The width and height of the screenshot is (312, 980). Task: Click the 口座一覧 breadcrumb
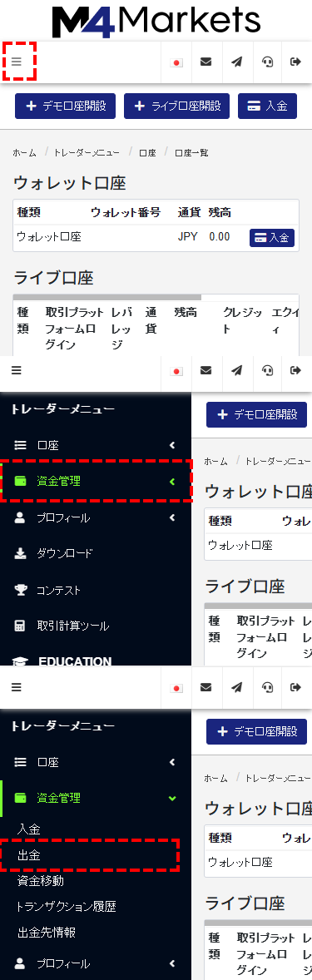click(191, 152)
